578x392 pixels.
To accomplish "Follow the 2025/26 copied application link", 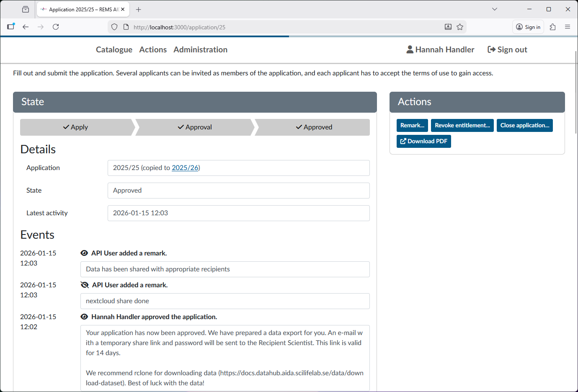I will pyautogui.click(x=185, y=168).
